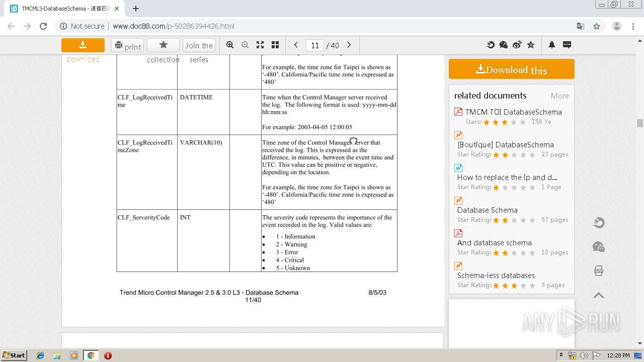This screenshot has width=644, height=362.
Task: Switch to fullscreen view
Action: 260,45
